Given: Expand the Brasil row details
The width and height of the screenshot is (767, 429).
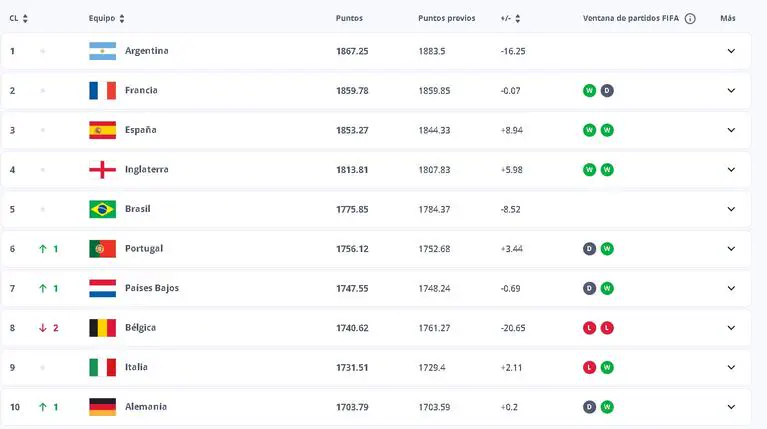Looking at the screenshot, I should (731, 209).
